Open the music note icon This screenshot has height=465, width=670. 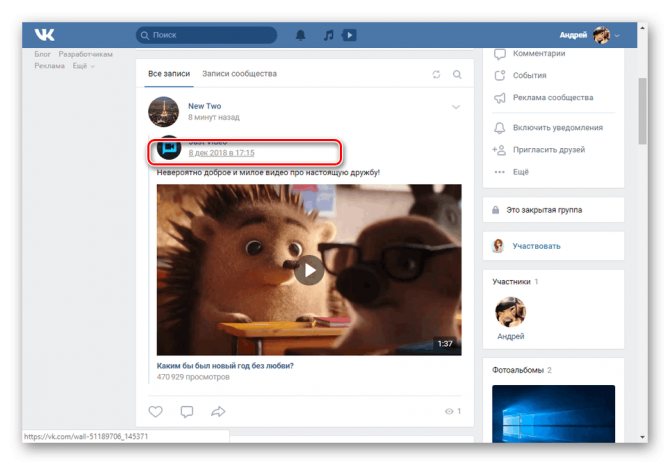point(329,35)
